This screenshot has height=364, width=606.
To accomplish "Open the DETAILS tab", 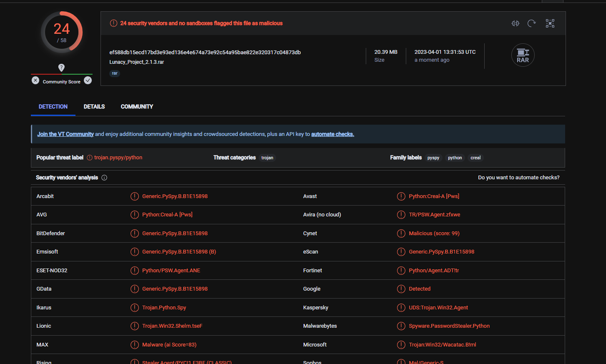I will pyautogui.click(x=94, y=107).
